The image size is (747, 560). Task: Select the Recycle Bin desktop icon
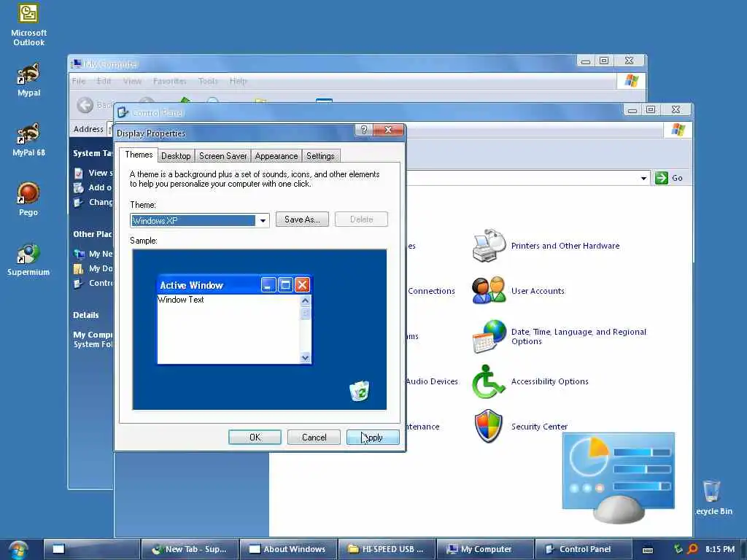(713, 497)
